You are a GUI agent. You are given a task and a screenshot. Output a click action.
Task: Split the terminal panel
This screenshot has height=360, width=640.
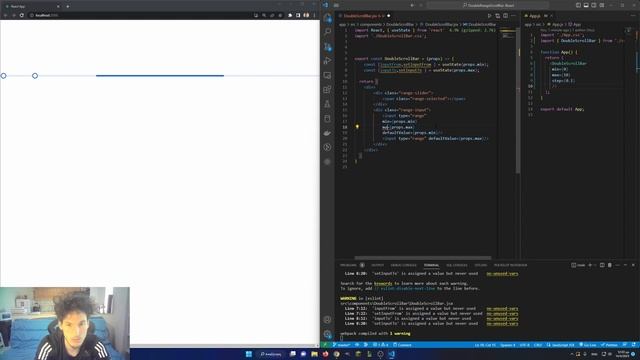pyautogui.click(x=602, y=265)
